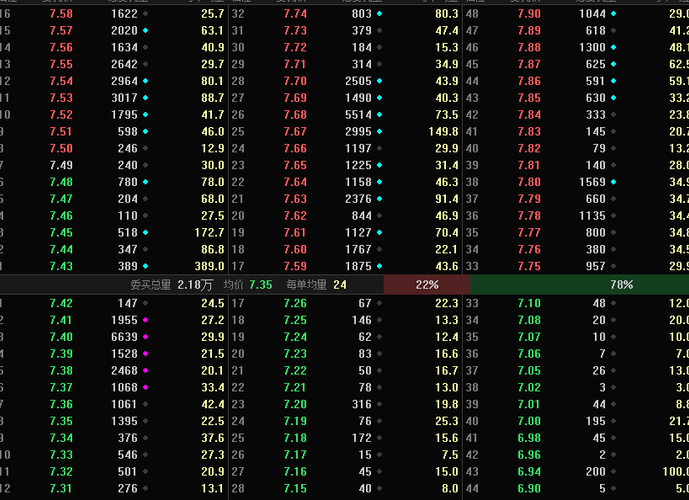Click the 均价 7.35 average price label
This screenshot has height=500, width=689.
pyautogui.click(x=248, y=285)
